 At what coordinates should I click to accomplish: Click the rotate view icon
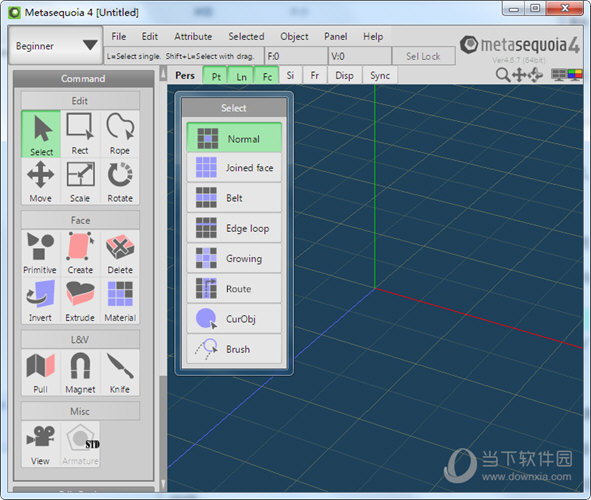tap(535, 75)
